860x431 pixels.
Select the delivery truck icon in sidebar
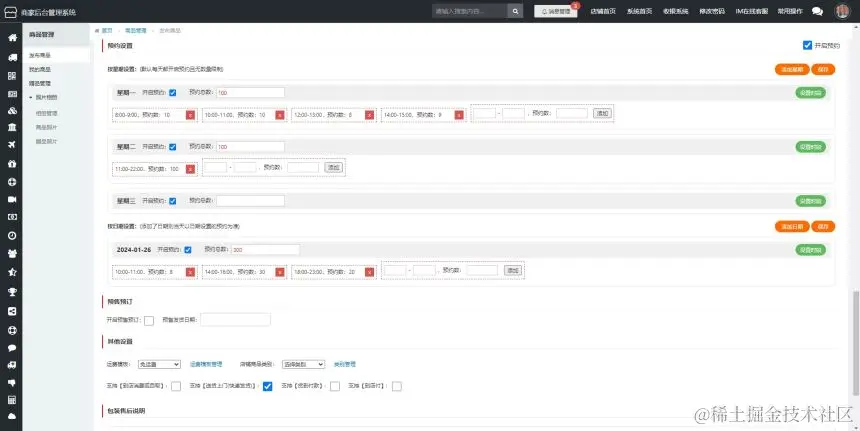tap(12, 58)
